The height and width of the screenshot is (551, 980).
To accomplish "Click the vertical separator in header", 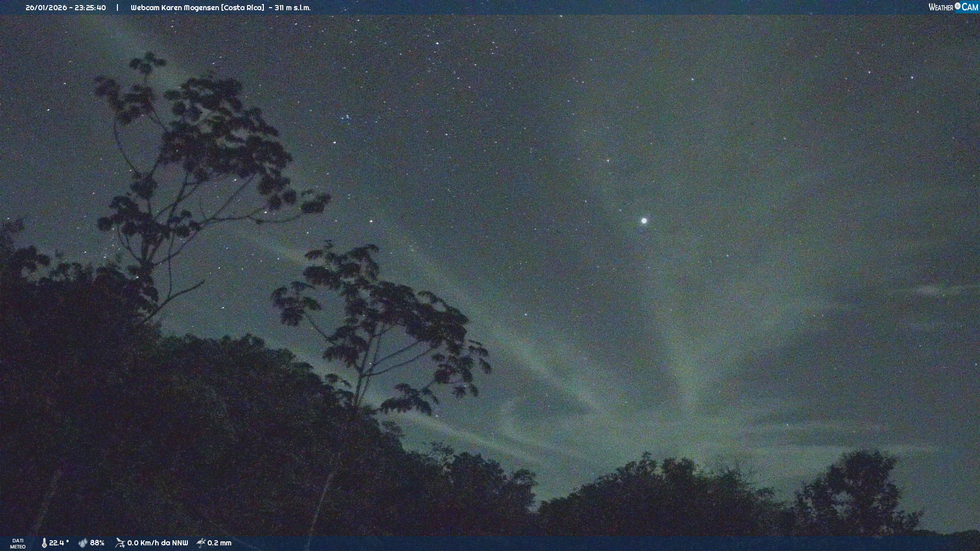I will click(117, 8).
